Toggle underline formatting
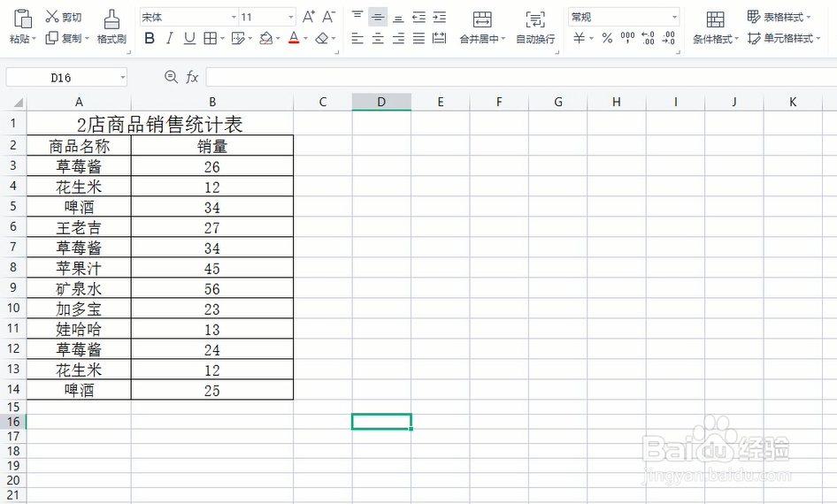This screenshot has height=504, width=837. click(189, 38)
